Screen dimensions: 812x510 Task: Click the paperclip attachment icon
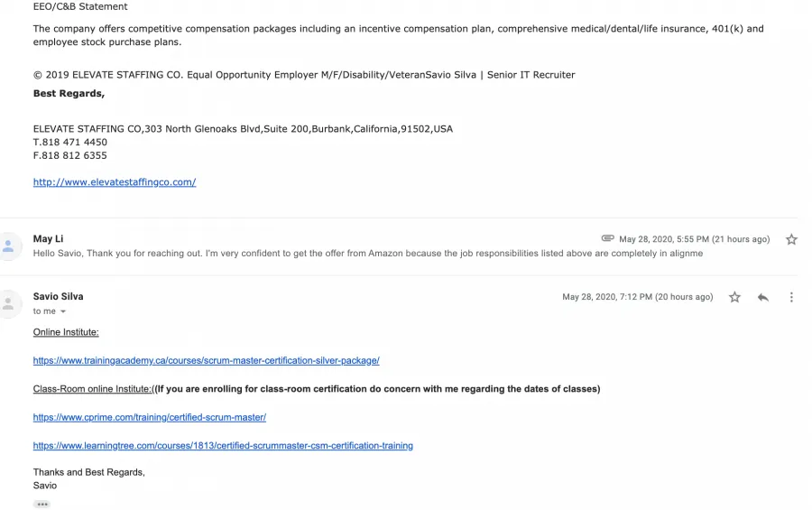click(607, 238)
